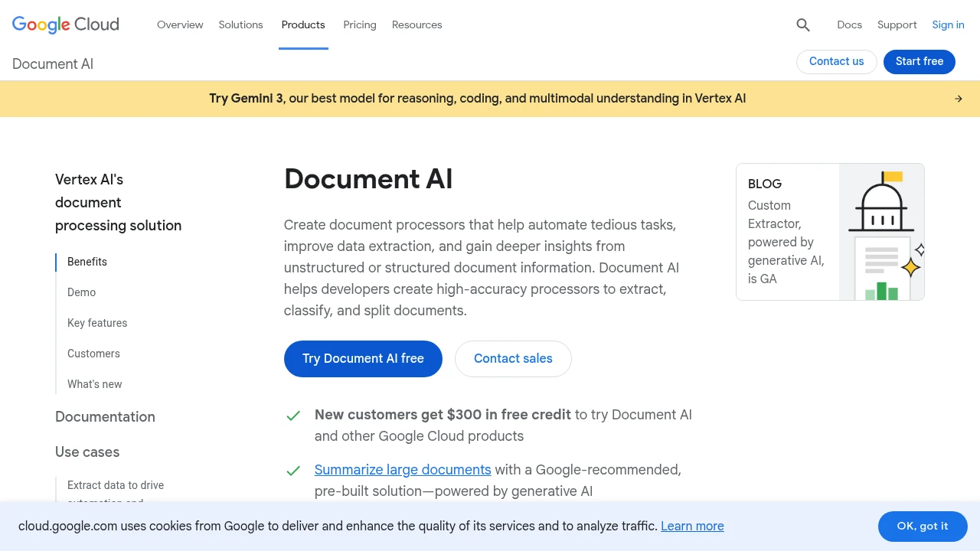Open the search magnifier icon
Screen dimensions: 980x551
tap(802, 24)
